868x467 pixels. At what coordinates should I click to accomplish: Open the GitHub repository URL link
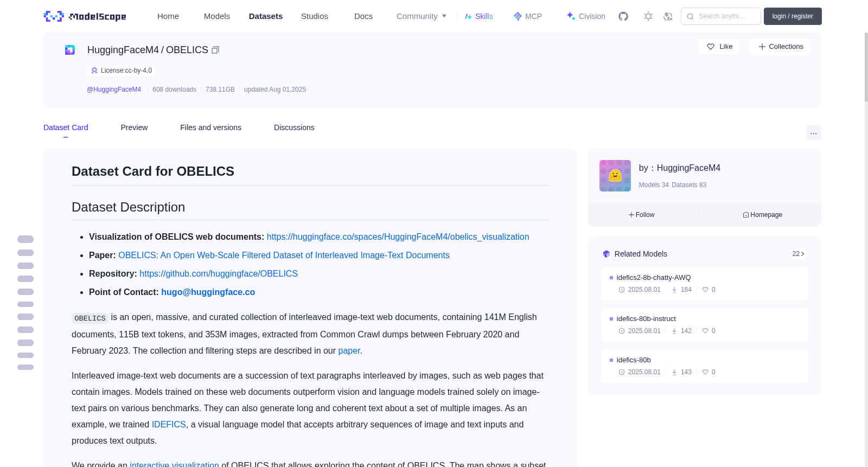[219, 274]
